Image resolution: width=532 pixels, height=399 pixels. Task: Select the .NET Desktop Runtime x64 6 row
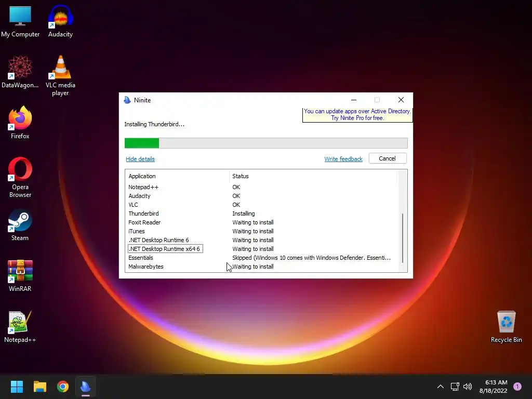point(261,249)
